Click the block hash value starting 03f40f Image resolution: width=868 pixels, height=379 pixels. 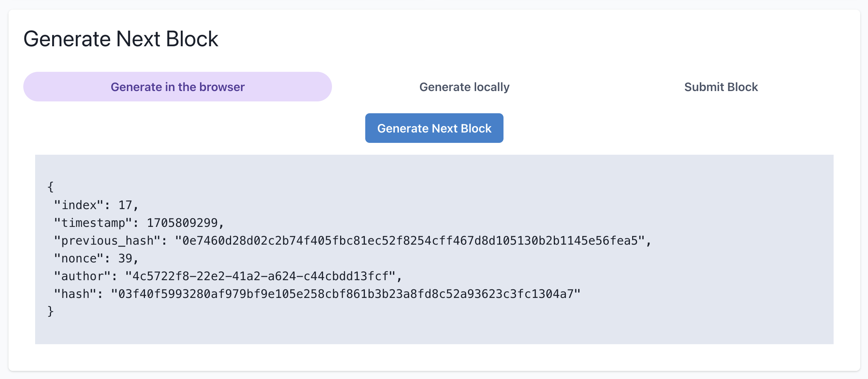[x=346, y=294]
